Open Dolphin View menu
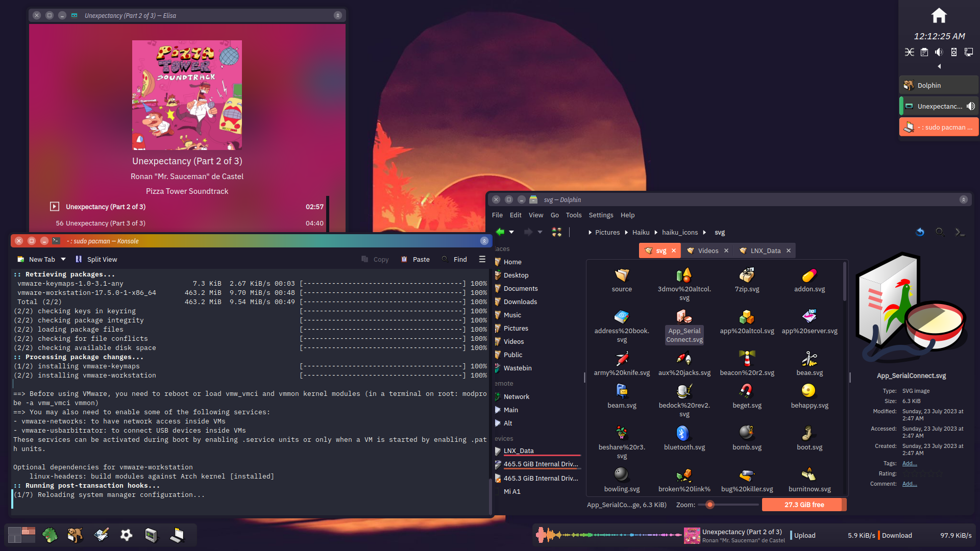The image size is (980, 551). tap(536, 215)
